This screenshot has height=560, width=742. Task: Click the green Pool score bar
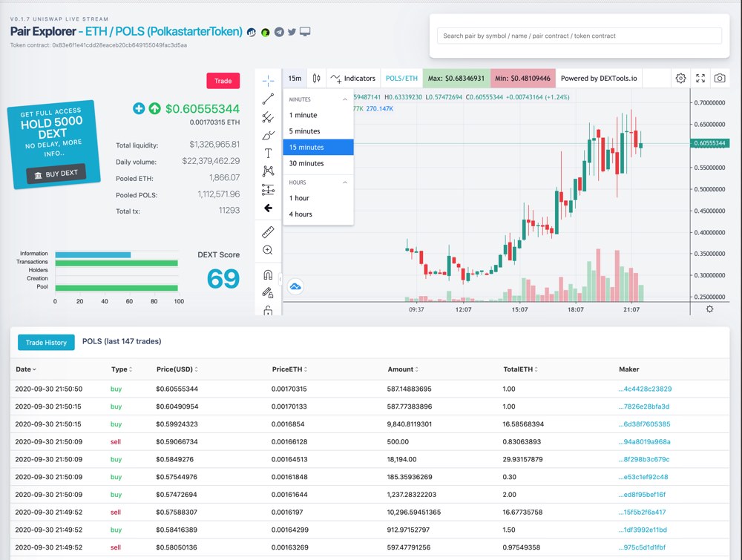[116, 288]
